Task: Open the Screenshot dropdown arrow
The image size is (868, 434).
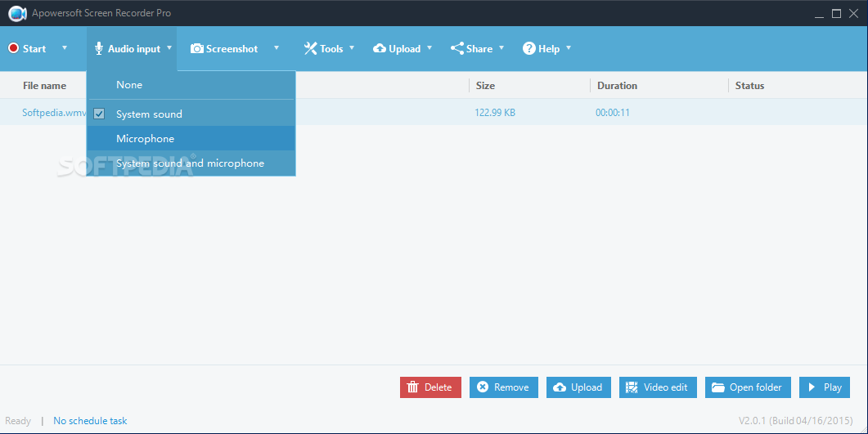Action: 277,48
